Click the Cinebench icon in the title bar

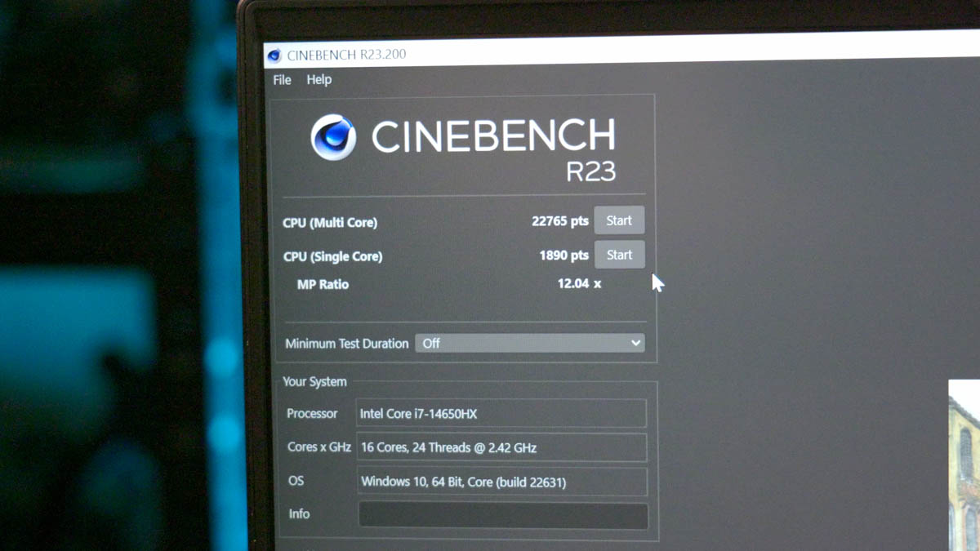(274, 56)
